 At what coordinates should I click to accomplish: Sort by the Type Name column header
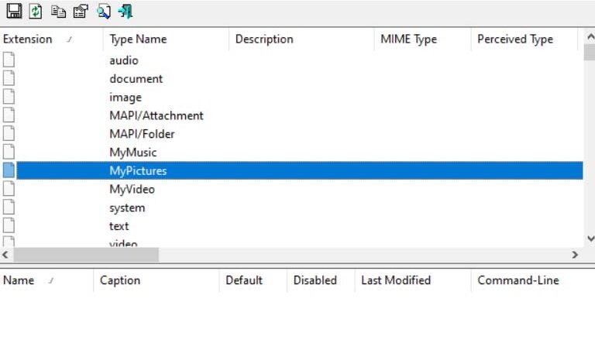[167, 39]
